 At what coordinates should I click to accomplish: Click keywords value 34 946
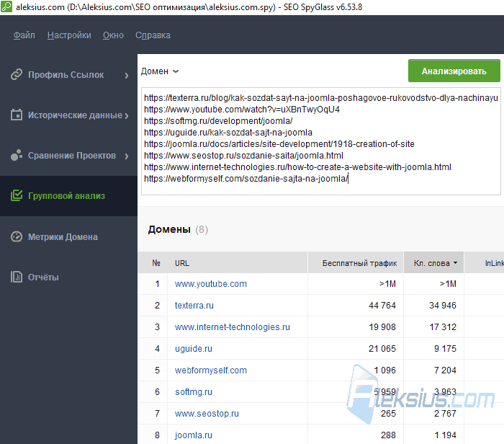[443, 306]
